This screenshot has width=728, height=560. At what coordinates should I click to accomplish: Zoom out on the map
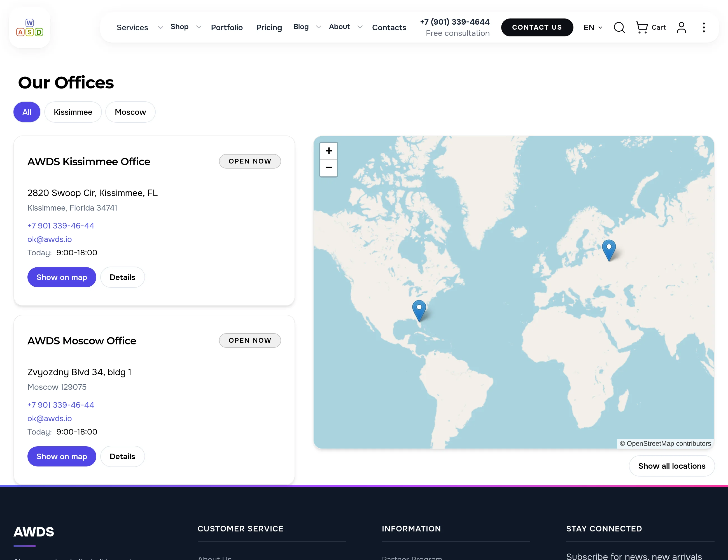329,168
